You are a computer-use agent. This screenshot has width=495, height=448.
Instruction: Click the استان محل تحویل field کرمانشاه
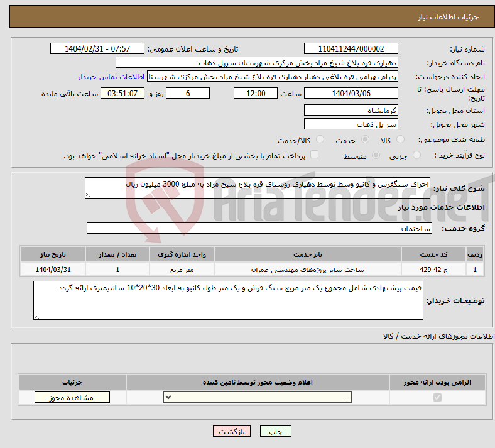point(351,110)
